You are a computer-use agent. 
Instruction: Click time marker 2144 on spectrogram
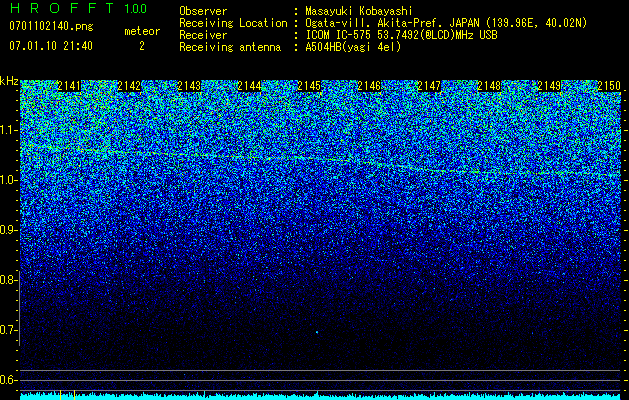coord(249,86)
